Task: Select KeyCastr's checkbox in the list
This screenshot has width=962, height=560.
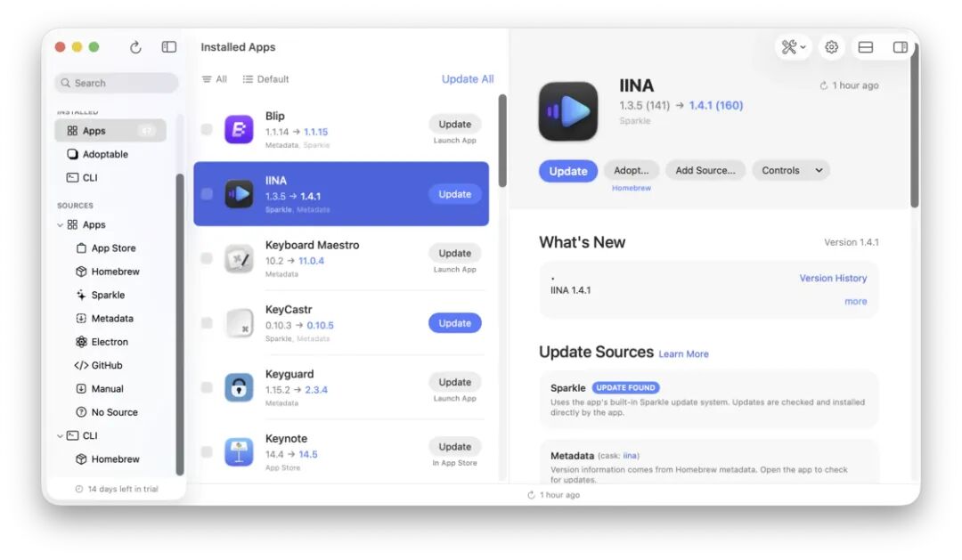Action: click(207, 322)
